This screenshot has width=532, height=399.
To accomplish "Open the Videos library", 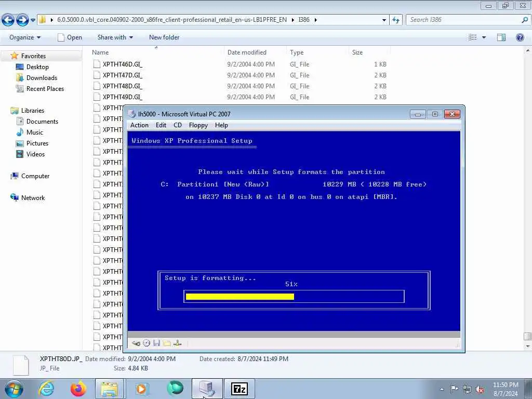I will [35, 154].
